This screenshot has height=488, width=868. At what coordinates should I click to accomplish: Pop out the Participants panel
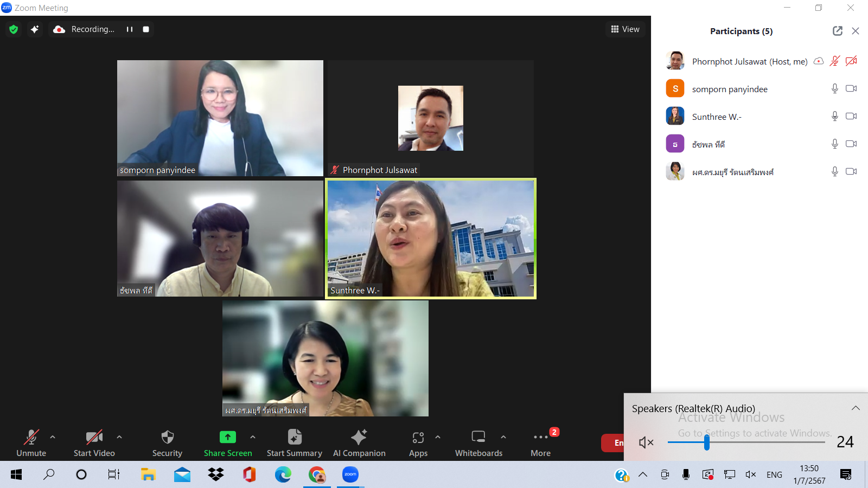[x=838, y=31]
